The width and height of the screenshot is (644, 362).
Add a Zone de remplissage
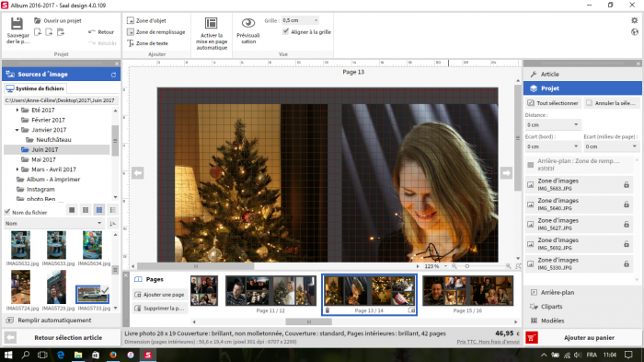(156, 31)
